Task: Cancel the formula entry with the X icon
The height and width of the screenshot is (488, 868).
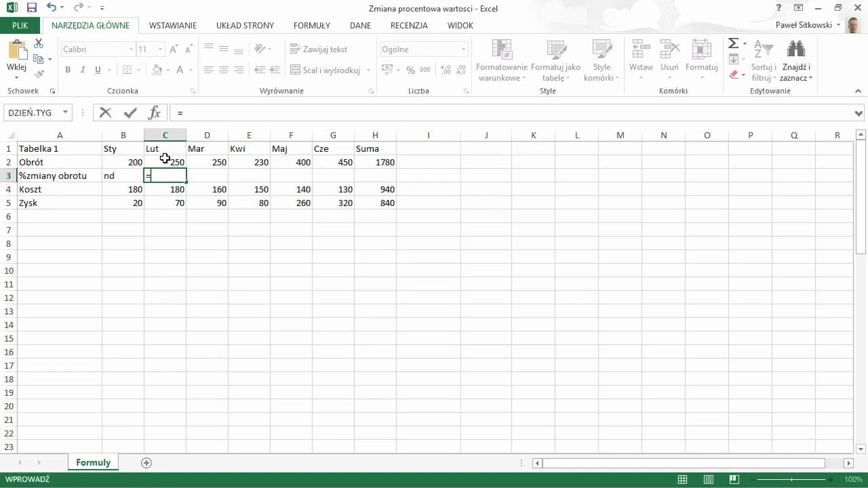Action: coord(105,113)
